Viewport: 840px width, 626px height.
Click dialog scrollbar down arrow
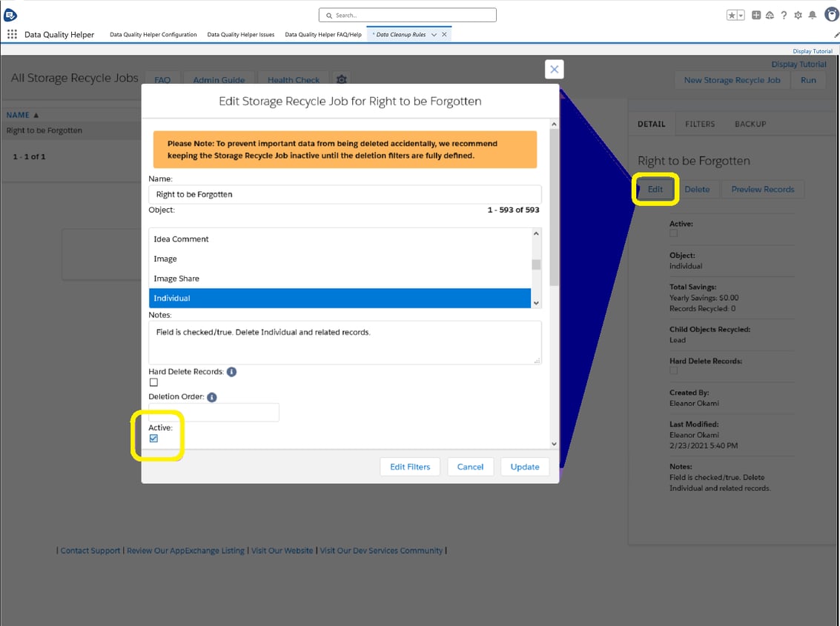[554, 444]
